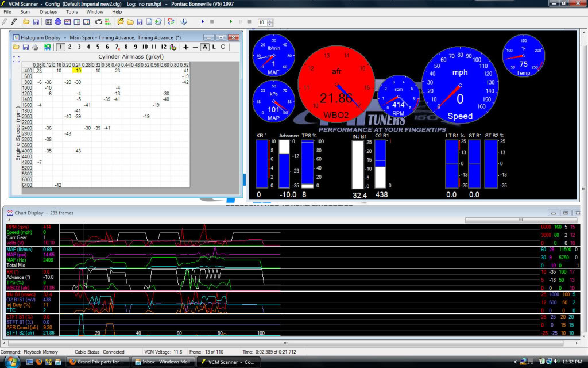This screenshot has width=588, height=368.
Task: Click the WBO2 afr red gauge
Action: (x=336, y=85)
